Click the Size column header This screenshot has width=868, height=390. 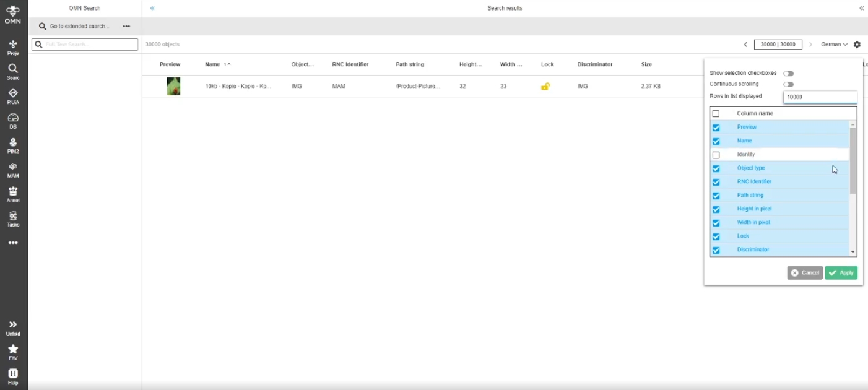tap(646, 64)
